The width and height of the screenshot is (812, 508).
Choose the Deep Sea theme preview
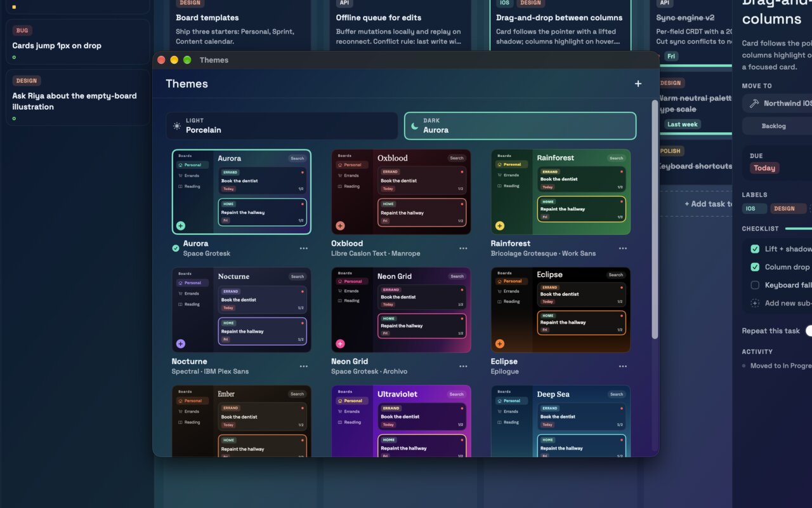point(561,420)
